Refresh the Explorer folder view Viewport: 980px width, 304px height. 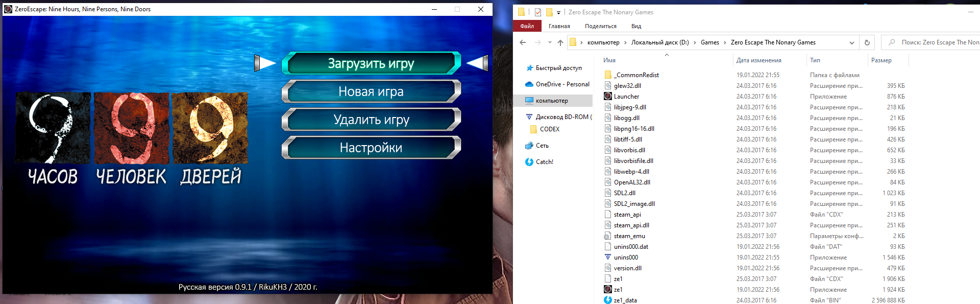[867, 42]
